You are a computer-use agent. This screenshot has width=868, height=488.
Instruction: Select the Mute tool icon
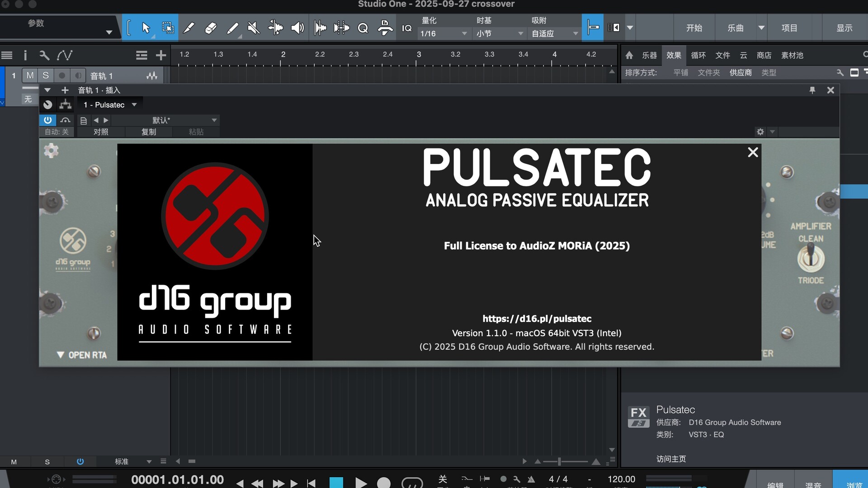pyautogui.click(x=254, y=28)
